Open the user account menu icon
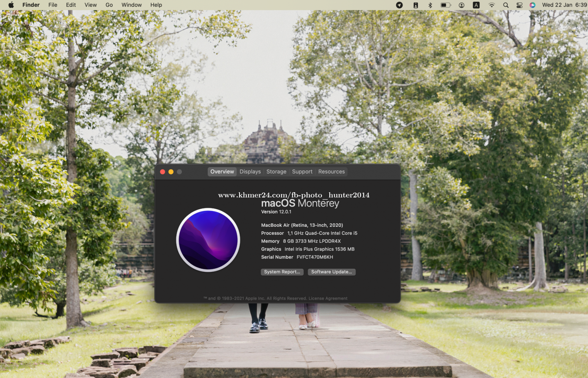This screenshot has width=588, height=378. (x=462, y=5)
